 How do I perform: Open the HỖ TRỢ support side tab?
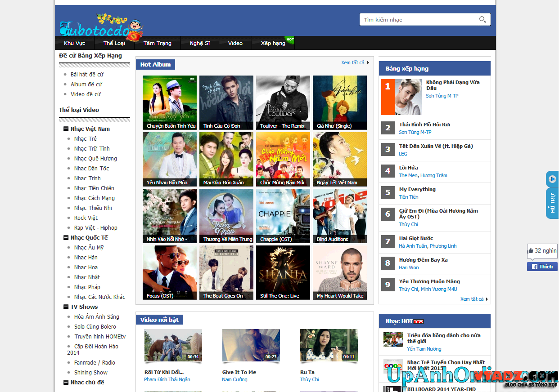point(552,203)
